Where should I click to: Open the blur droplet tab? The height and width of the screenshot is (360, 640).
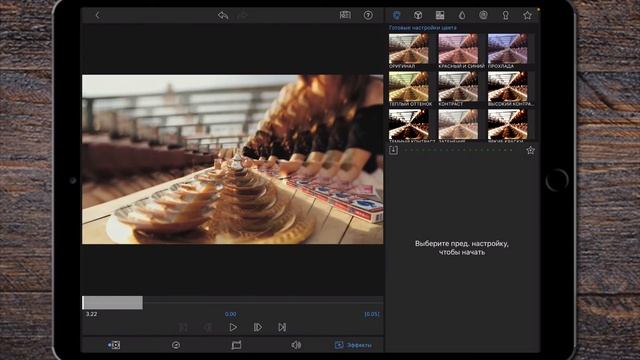click(x=462, y=15)
